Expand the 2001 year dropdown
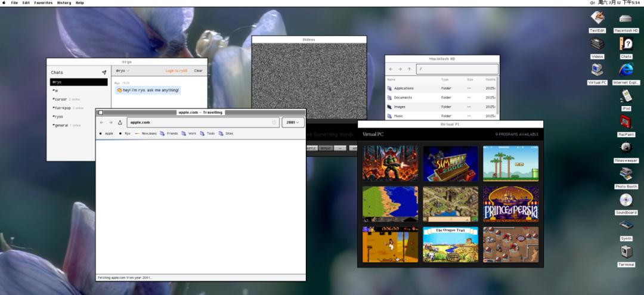The image size is (644, 295). 293,122
